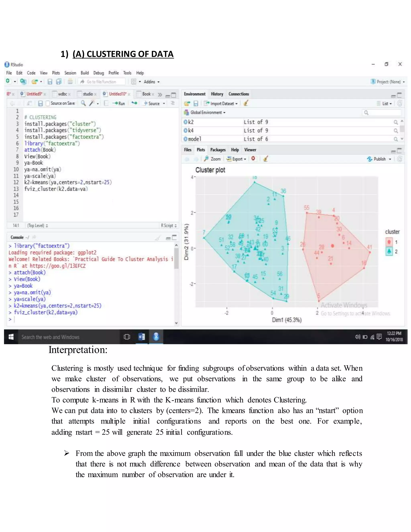Toggle the Source on Save checkbox
This screenshot has width=411, height=532.
(48, 104)
